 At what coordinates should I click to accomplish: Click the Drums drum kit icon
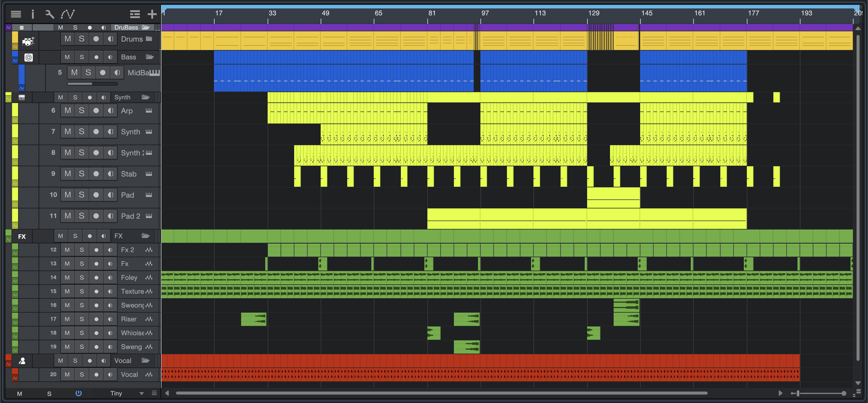click(x=28, y=41)
